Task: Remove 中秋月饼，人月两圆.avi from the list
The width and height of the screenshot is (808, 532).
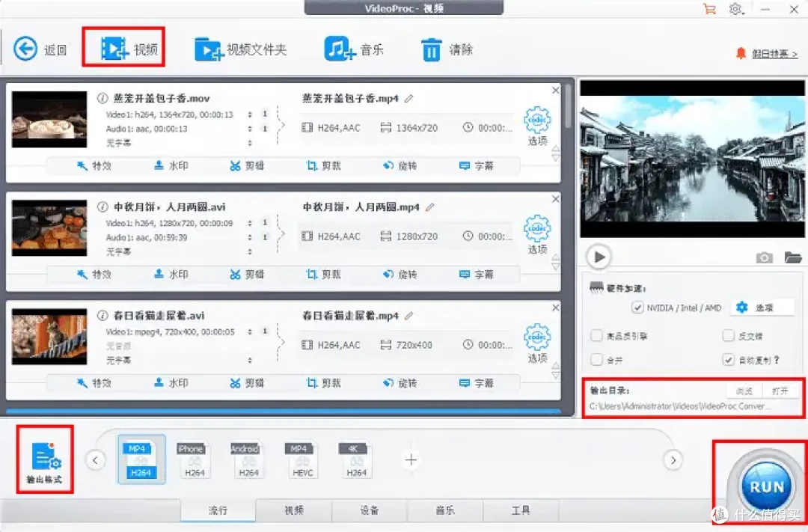Action: click(555, 199)
